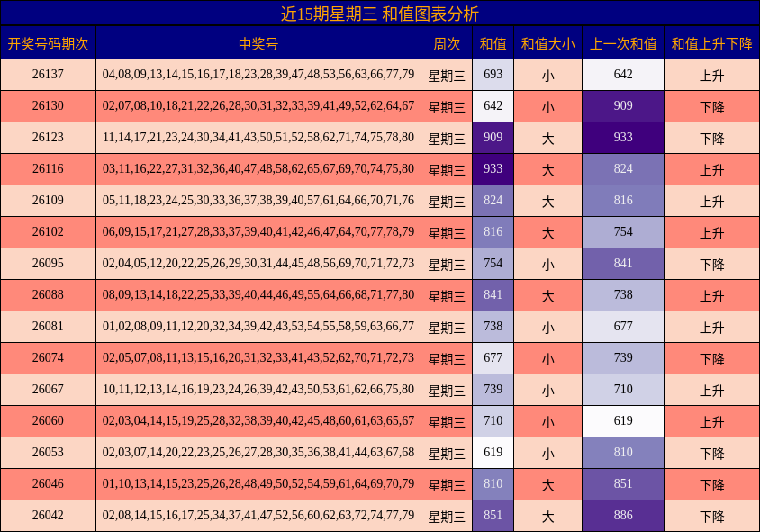The width and height of the screenshot is (760, 532).
Task: Click 上升 in row 26088
Action: coord(711,296)
